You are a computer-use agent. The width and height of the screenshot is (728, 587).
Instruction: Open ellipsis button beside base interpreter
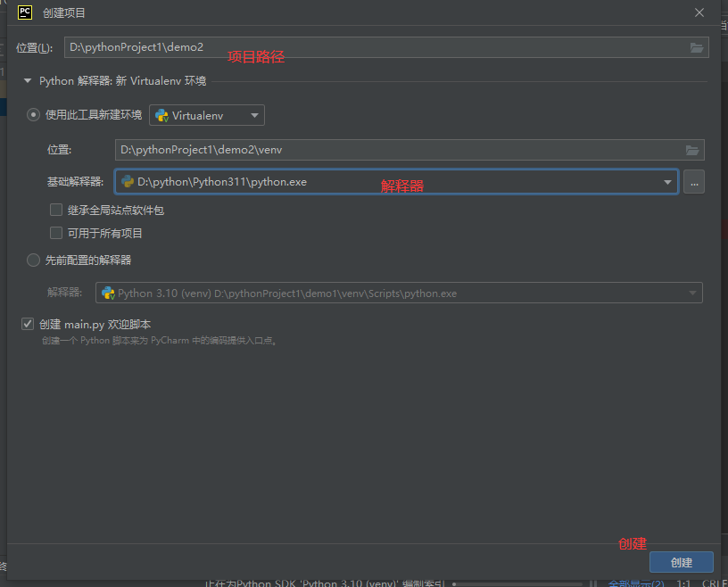tap(694, 182)
